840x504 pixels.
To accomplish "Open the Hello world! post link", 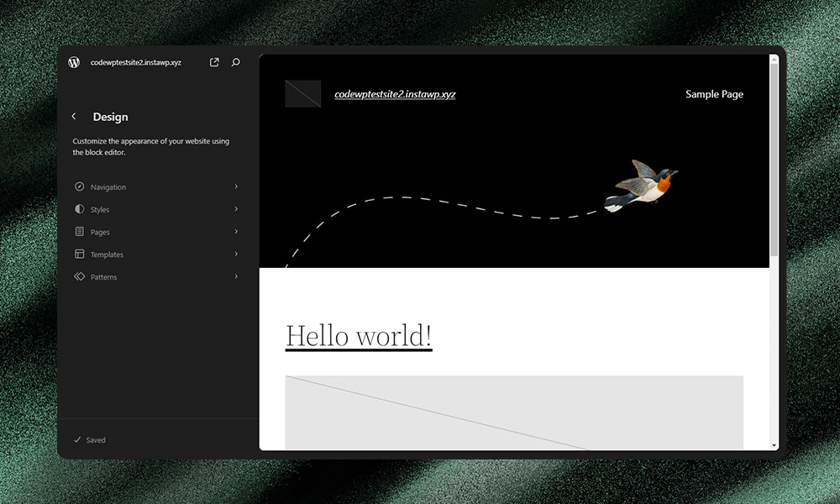I will click(359, 335).
